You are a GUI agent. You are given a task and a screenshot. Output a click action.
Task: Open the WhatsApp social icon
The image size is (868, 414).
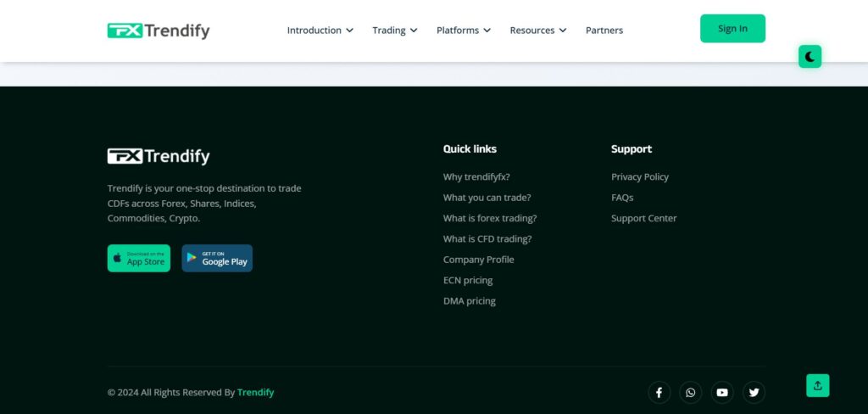point(691,392)
